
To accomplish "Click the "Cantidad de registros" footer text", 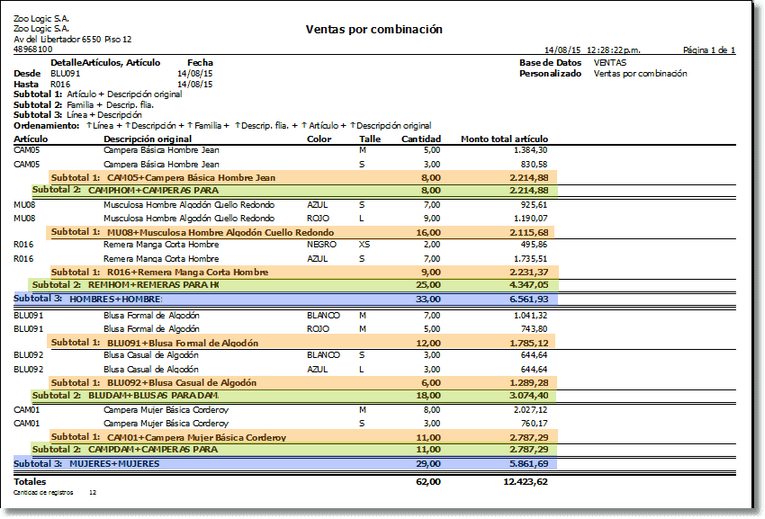I will pos(42,493).
